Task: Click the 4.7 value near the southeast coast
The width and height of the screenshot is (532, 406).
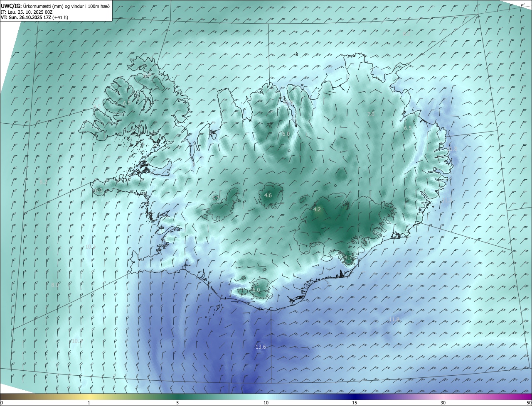Action: click(x=348, y=258)
